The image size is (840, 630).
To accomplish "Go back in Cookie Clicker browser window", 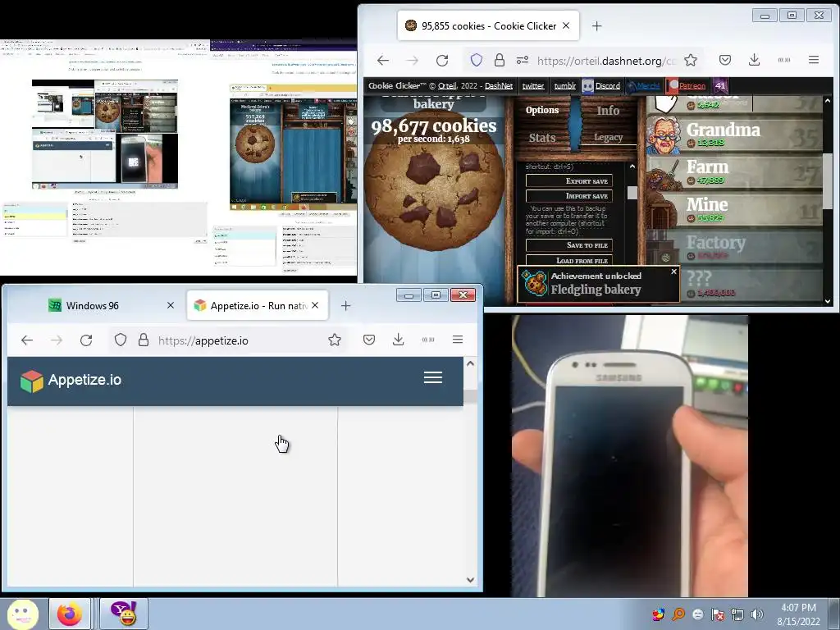I will coord(382,61).
